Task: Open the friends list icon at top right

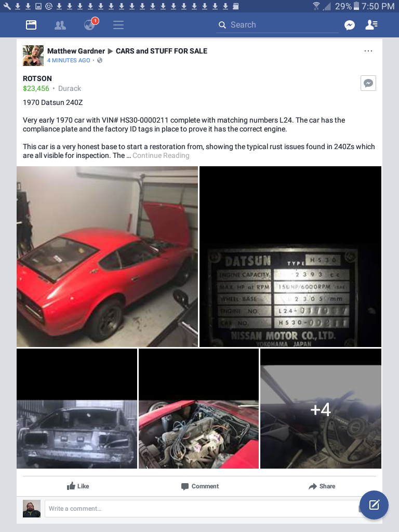Action: (x=371, y=25)
